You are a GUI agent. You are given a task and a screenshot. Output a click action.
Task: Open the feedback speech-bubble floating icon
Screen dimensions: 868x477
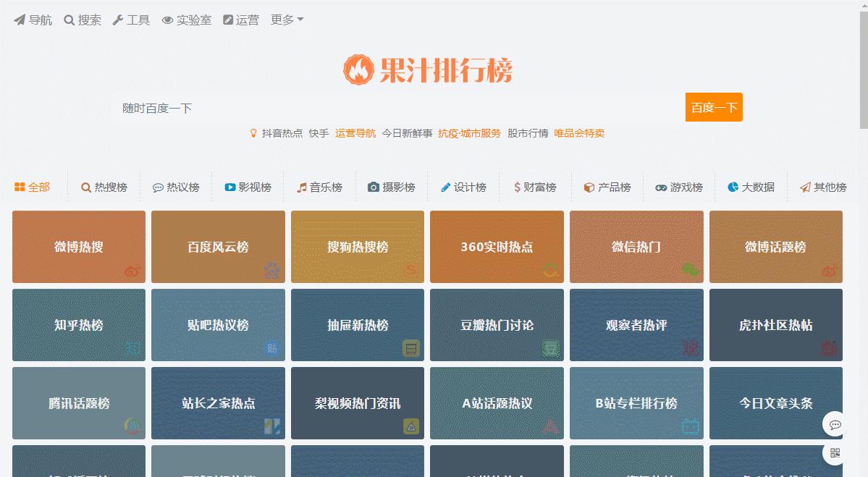click(835, 426)
